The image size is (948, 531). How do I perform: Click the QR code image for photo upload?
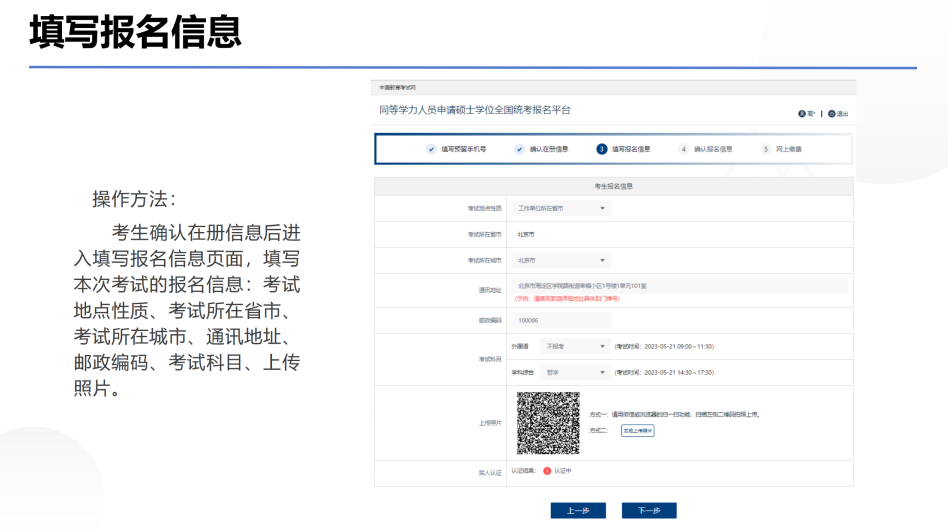[x=547, y=422]
